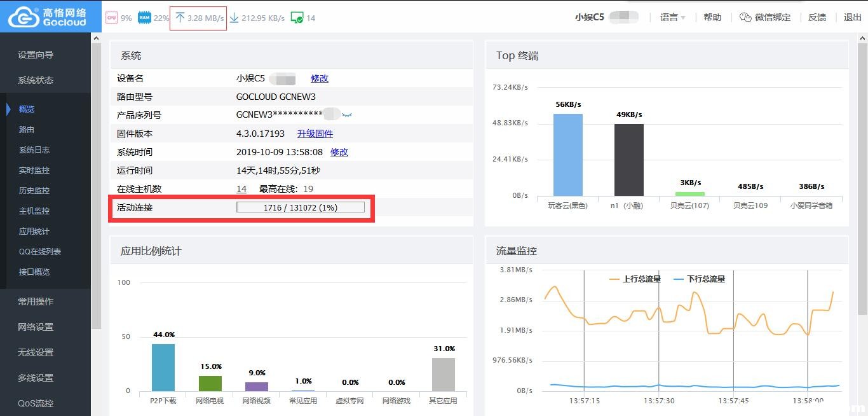Open the 语言 language dropdown
Viewport: 868px width, 416px height.
pos(671,17)
